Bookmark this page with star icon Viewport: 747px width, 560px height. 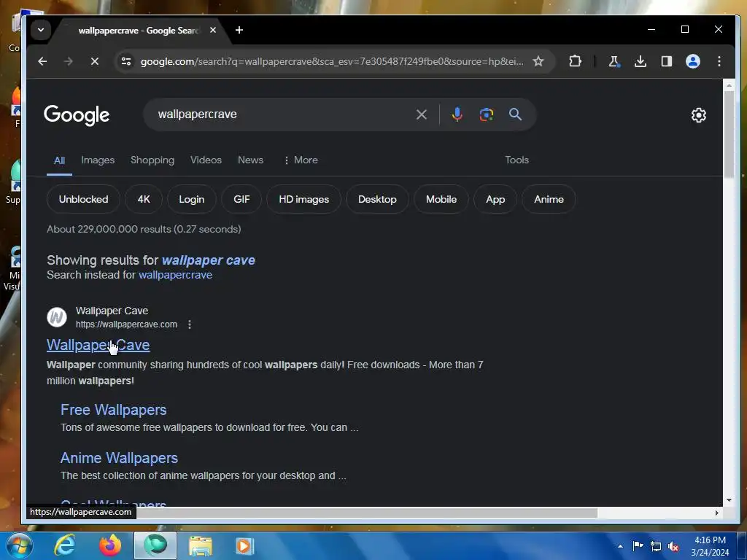[538, 61]
